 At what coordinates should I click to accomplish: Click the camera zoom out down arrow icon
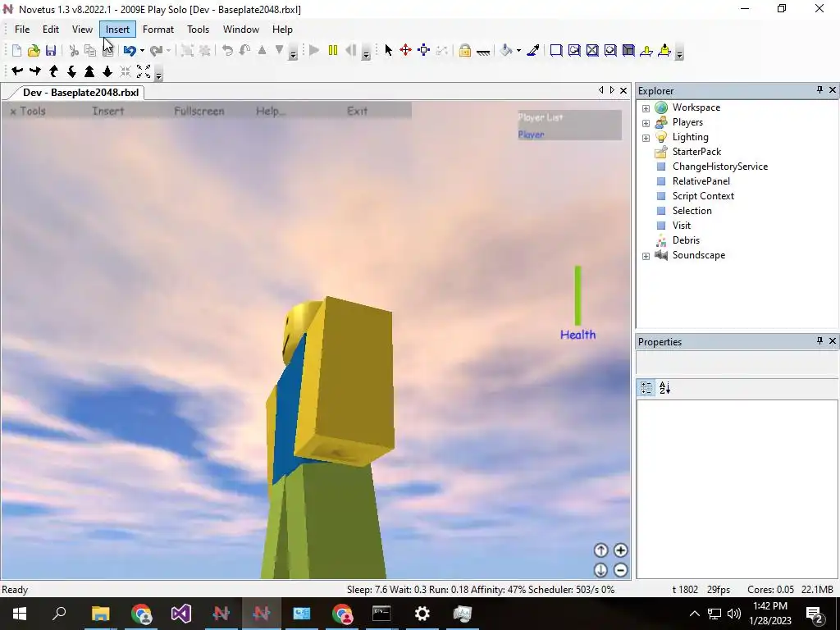coord(107,71)
